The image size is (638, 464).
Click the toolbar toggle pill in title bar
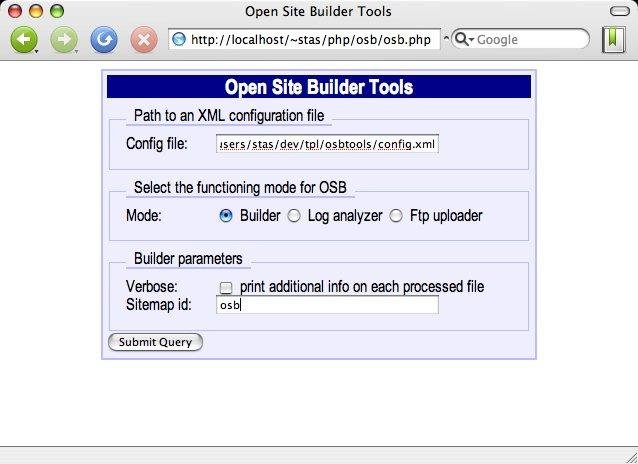click(620, 11)
